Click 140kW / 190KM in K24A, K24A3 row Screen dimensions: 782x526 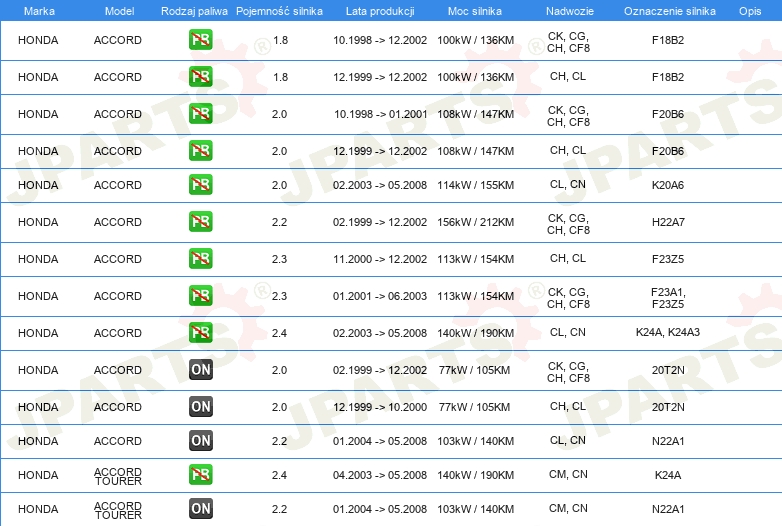[476, 333]
